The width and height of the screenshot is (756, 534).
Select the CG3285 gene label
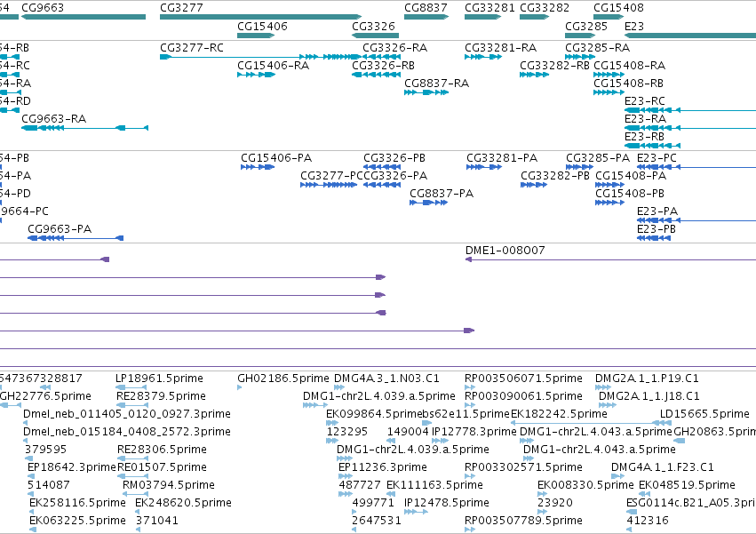coord(585,26)
